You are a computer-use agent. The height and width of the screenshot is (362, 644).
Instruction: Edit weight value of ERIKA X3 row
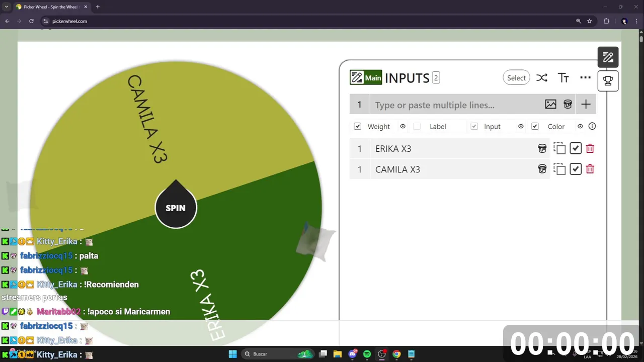(359, 148)
